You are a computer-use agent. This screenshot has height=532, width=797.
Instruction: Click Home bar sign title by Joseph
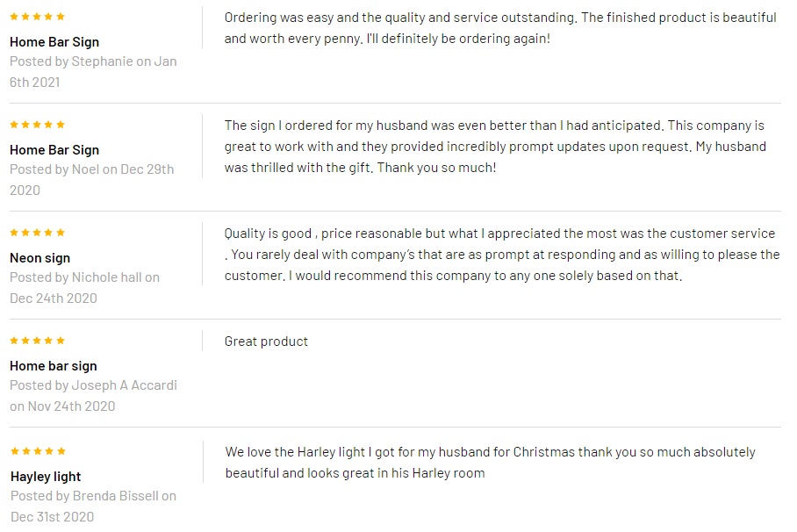(x=54, y=366)
